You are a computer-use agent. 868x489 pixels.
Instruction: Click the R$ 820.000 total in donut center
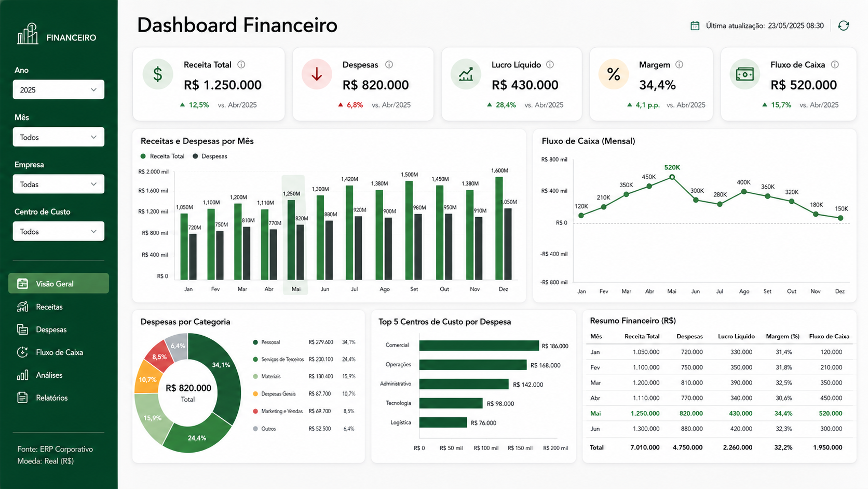[188, 388]
